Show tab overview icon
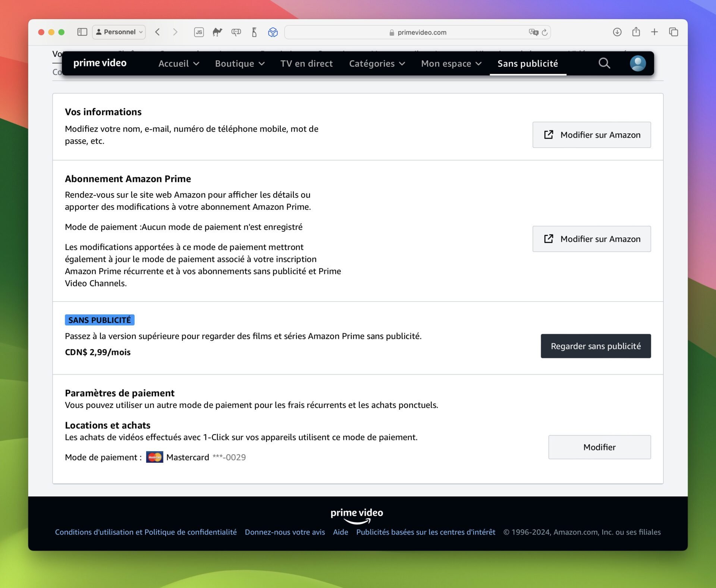Image resolution: width=716 pixels, height=588 pixels. coord(673,32)
